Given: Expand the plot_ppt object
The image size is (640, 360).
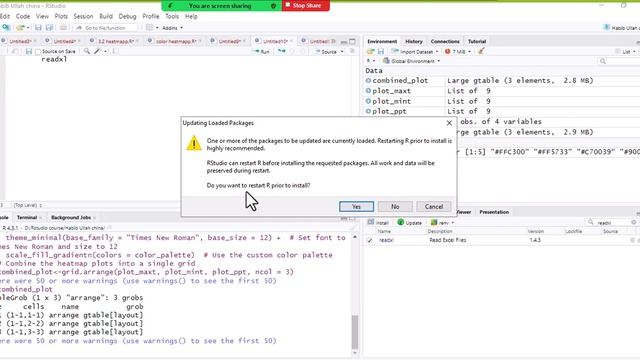Looking at the screenshot, I should (x=368, y=111).
